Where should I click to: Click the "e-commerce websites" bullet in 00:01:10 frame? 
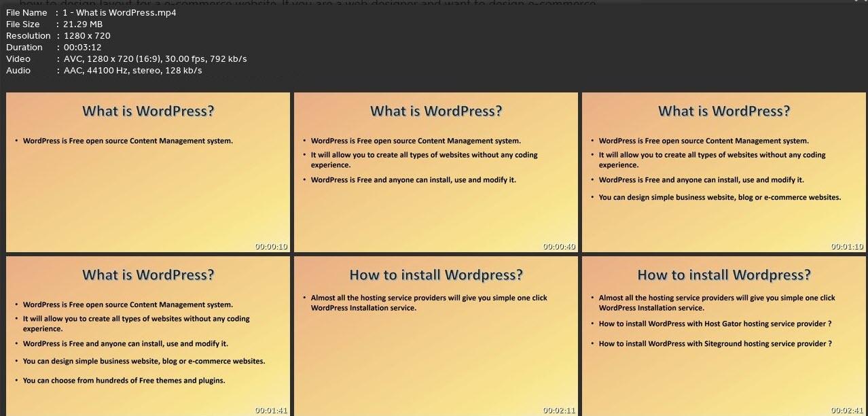720,198
